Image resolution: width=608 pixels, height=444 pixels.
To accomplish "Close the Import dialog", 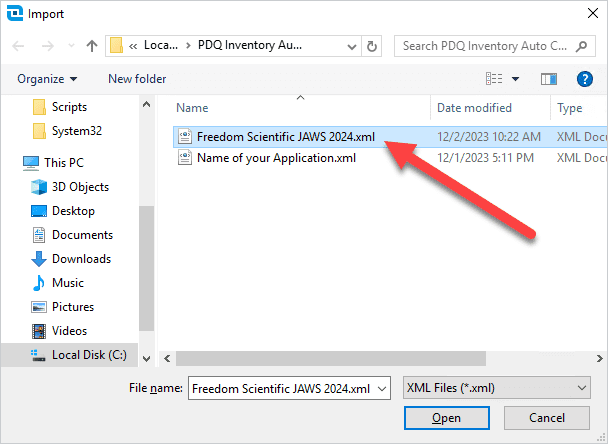I will 592,14.
